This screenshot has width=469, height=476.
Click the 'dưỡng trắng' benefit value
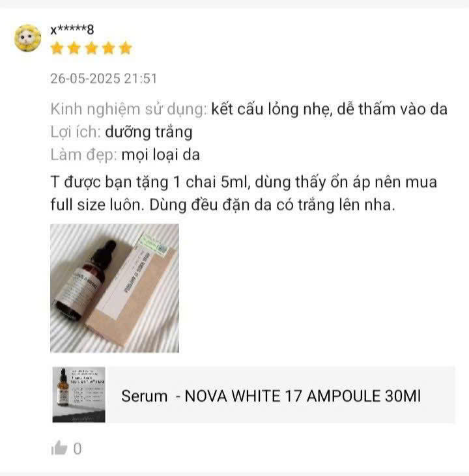pyautogui.click(x=149, y=132)
